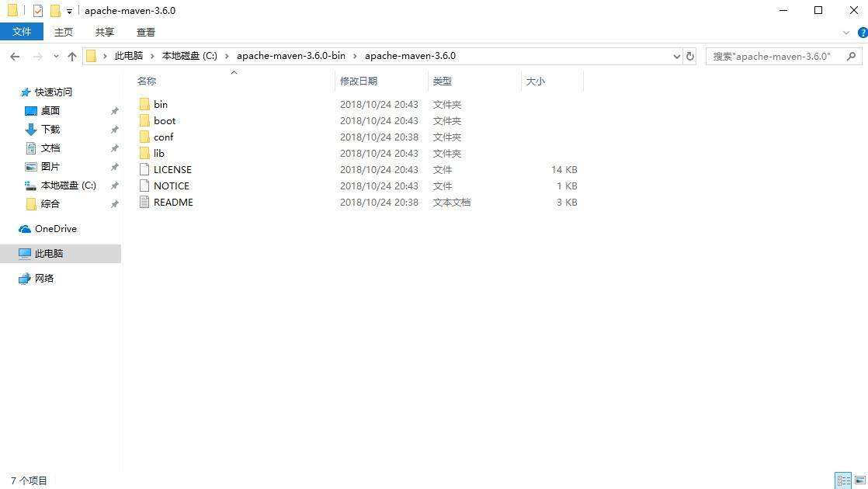Refresh the current folder view
Image resolution: width=868 pixels, height=489 pixels.
coord(689,56)
